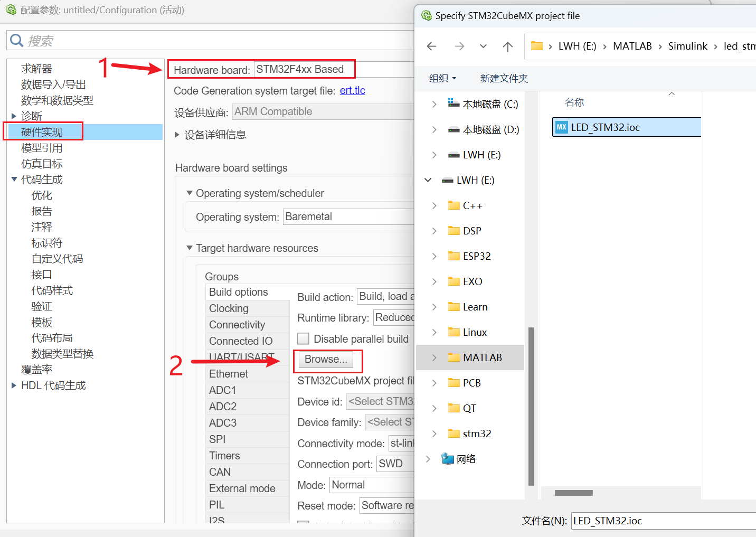Viewport: 756px width, 537px height.
Task: Open the Connection port SWD dropdown
Action: click(395, 464)
